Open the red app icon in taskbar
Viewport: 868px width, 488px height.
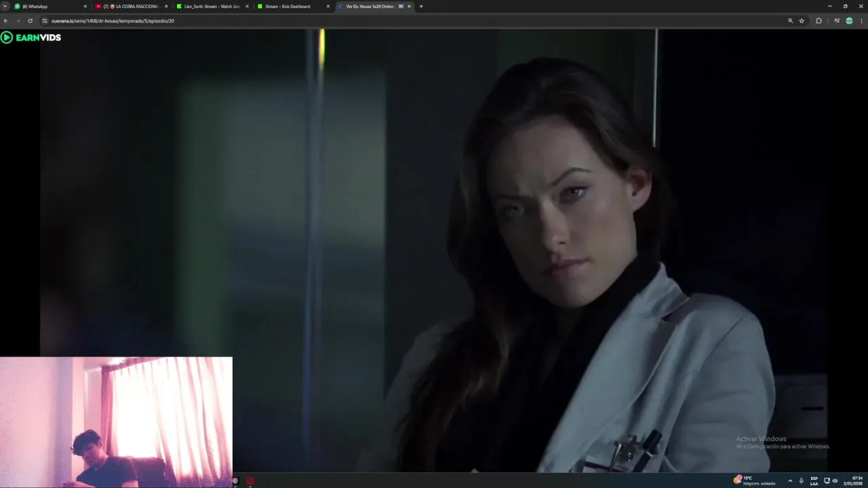[250, 481]
